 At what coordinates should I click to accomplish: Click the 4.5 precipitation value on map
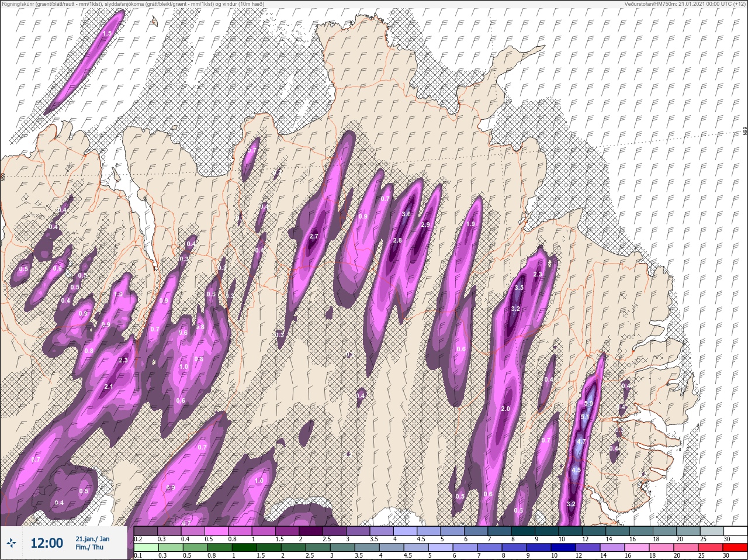576,470
